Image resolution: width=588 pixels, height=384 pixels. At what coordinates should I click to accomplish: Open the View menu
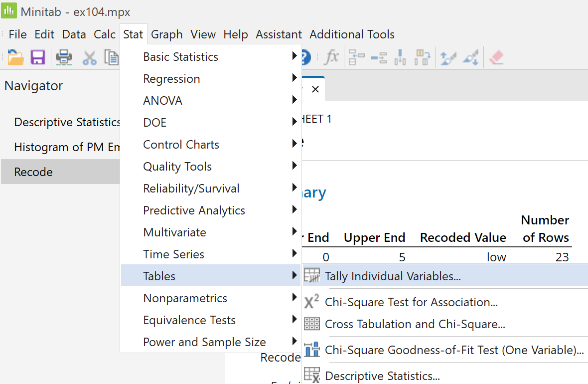click(203, 34)
